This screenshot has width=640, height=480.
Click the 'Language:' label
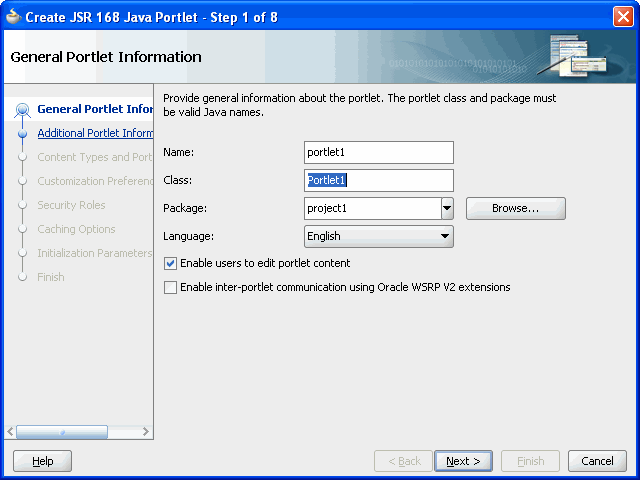click(x=188, y=236)
